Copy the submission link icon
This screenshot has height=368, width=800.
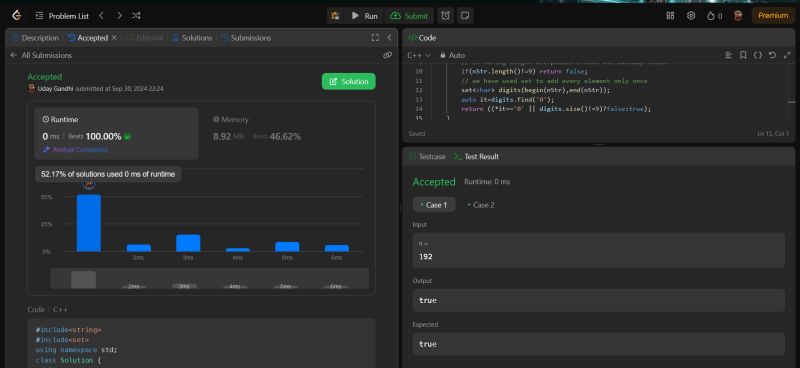[387, 55]
